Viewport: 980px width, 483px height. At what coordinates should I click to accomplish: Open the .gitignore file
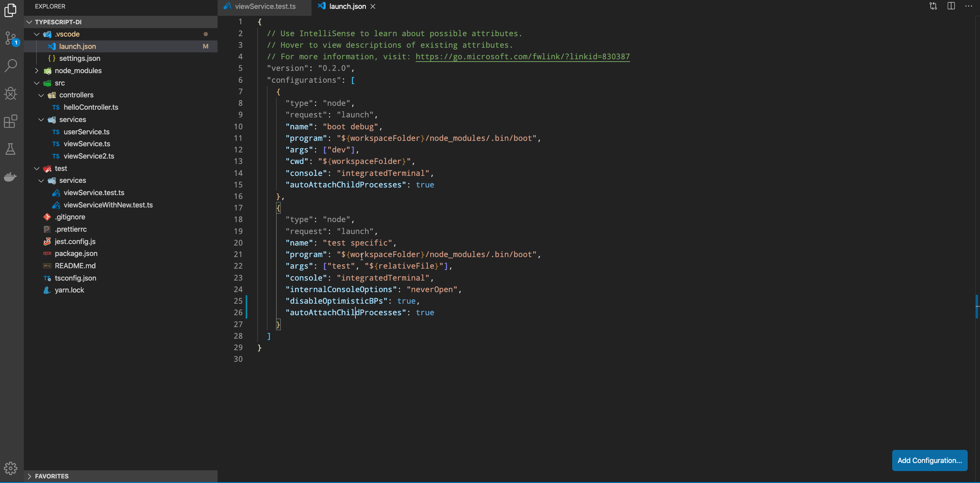coord(121,217)
